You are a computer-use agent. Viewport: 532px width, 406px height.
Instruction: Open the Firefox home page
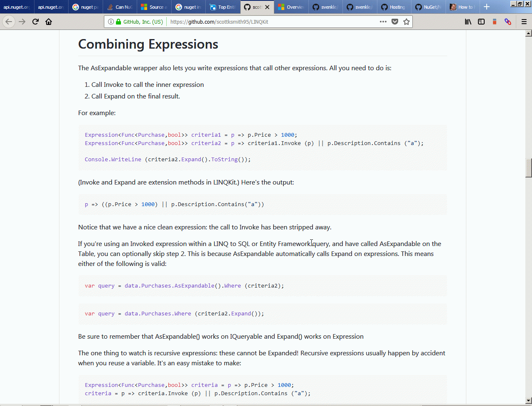49,22
